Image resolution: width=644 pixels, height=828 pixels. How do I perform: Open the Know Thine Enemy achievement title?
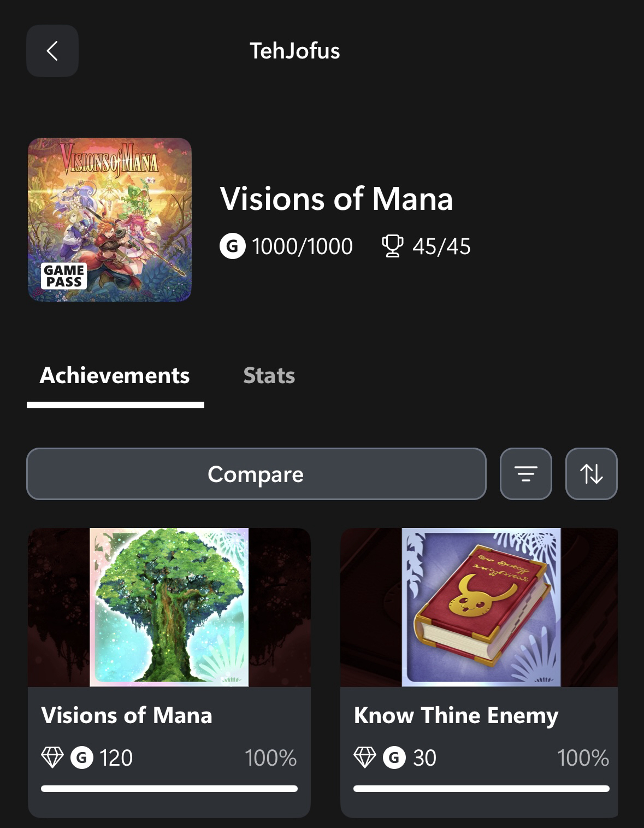456,715
